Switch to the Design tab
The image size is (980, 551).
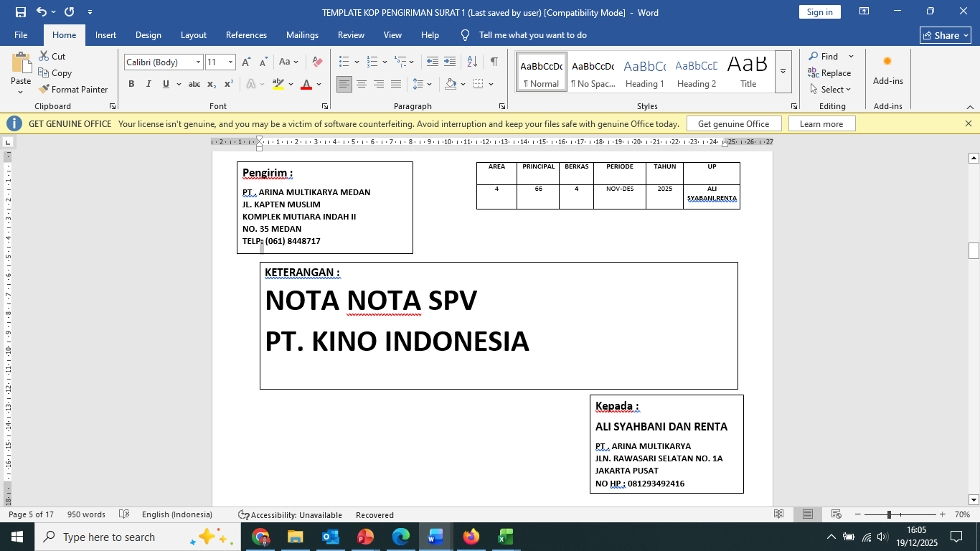[x=149, y=34]
